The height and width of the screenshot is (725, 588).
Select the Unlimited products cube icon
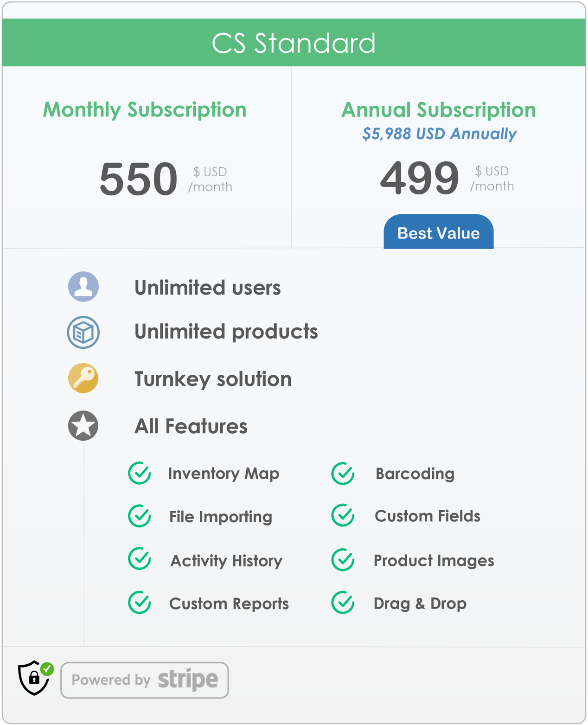coord(83,332)
